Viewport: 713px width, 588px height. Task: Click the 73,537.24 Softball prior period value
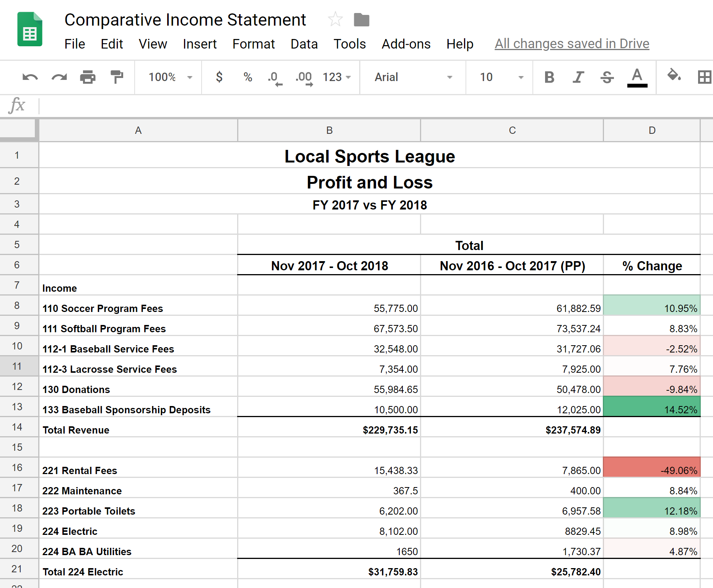click(512, 326)
